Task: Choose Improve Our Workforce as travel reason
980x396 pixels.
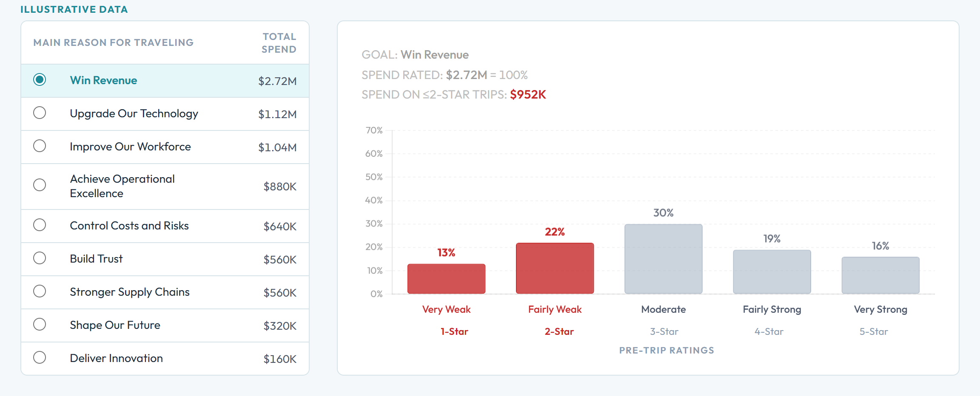Action: coord(40,146)
